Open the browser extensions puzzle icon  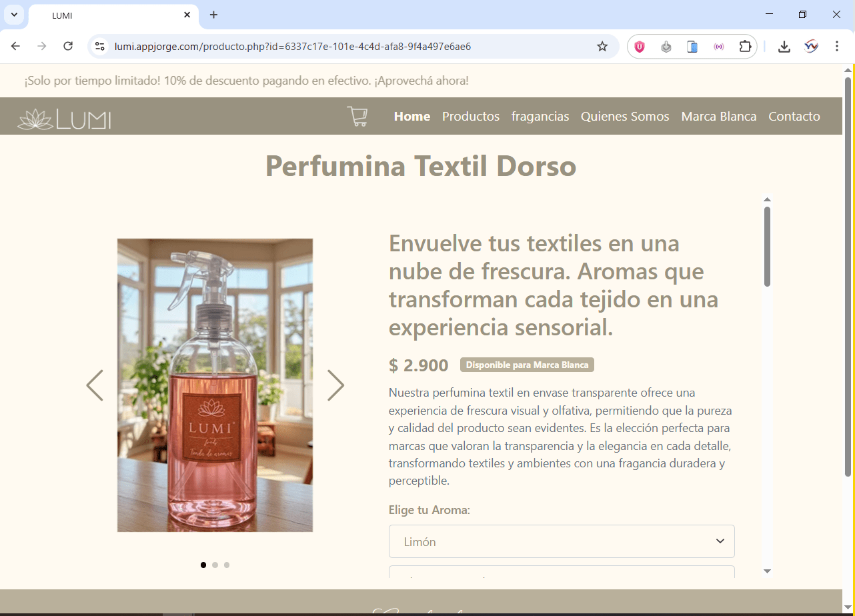pyautogui.click(x=745, y=46)
